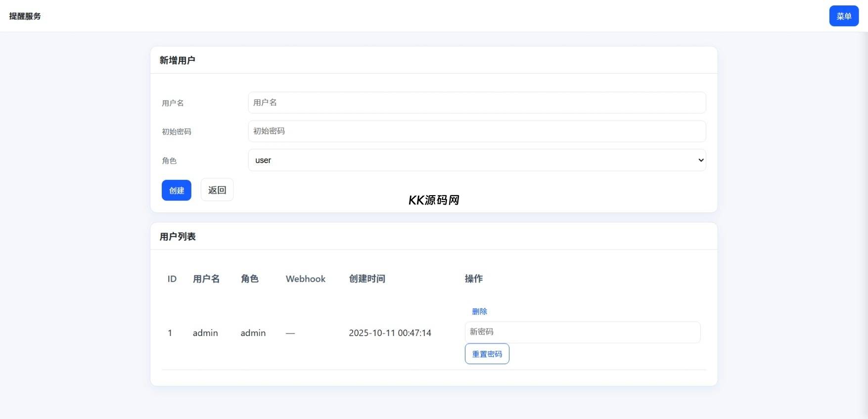Click the 创建时间 column header
This screenshot has width=868, height=419.
[367, 279]
